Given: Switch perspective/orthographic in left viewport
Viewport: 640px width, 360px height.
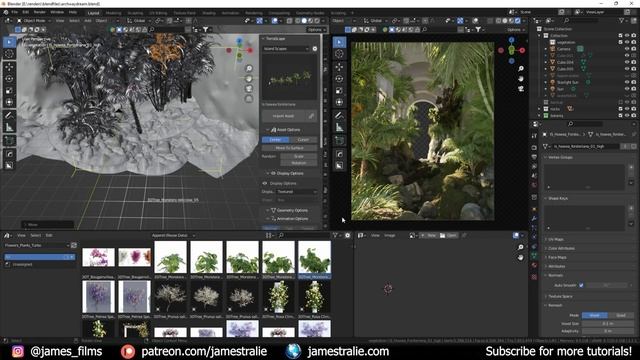Looking at the screenshot, I should coord(249,99).
